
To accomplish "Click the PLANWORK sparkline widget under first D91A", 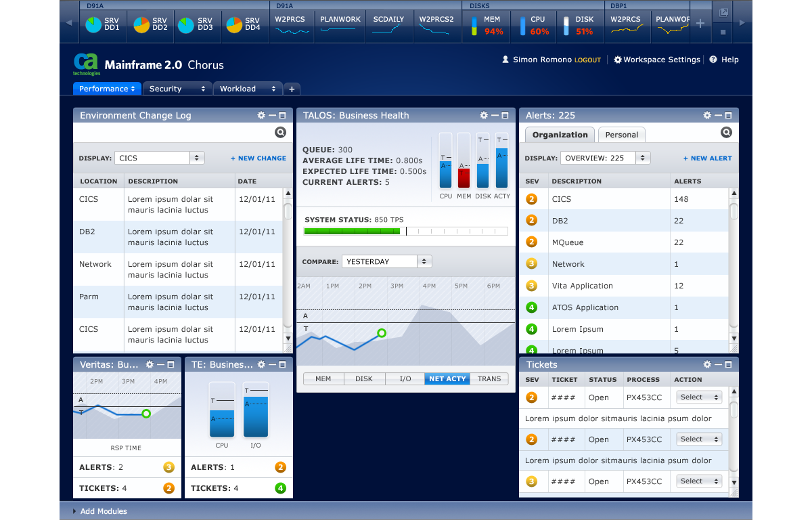I will (x=340, y=25).
